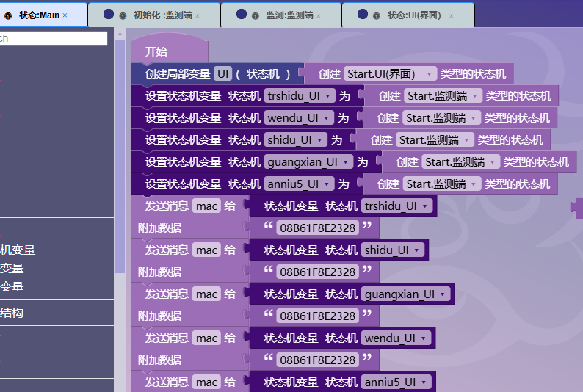Close the 监测:监测端 tab
The height and width of the screenshot is (392, 583).
click(x=319, y=16)
